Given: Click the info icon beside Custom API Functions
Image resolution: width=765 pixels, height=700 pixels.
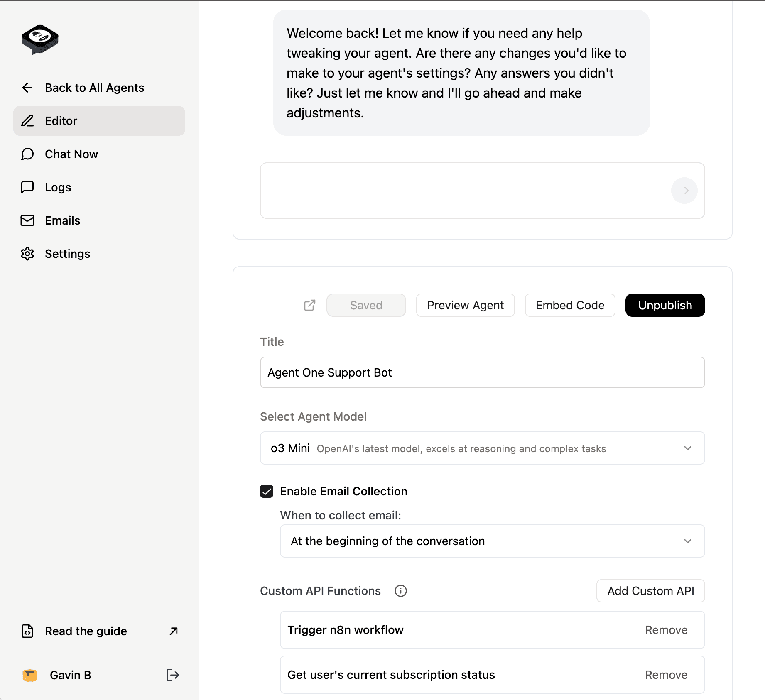Looking at the screenshot, I should pyautogui.click(x=400, y=591).
